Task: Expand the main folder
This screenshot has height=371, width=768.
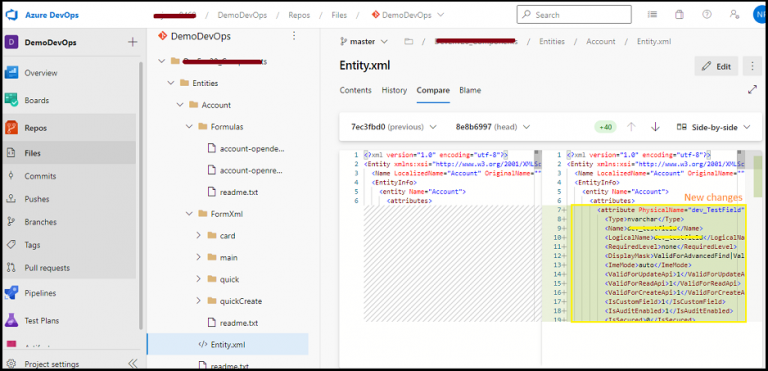Action: [198, 257]
